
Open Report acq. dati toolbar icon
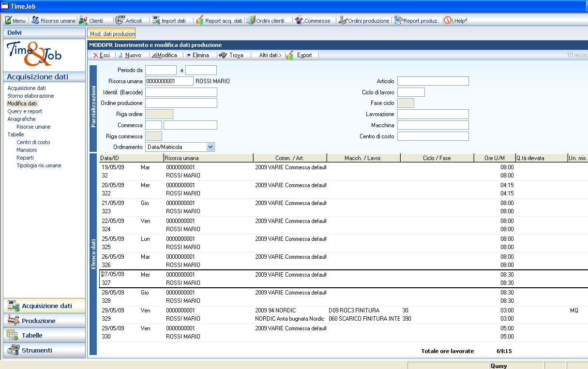tap(199, 21)
